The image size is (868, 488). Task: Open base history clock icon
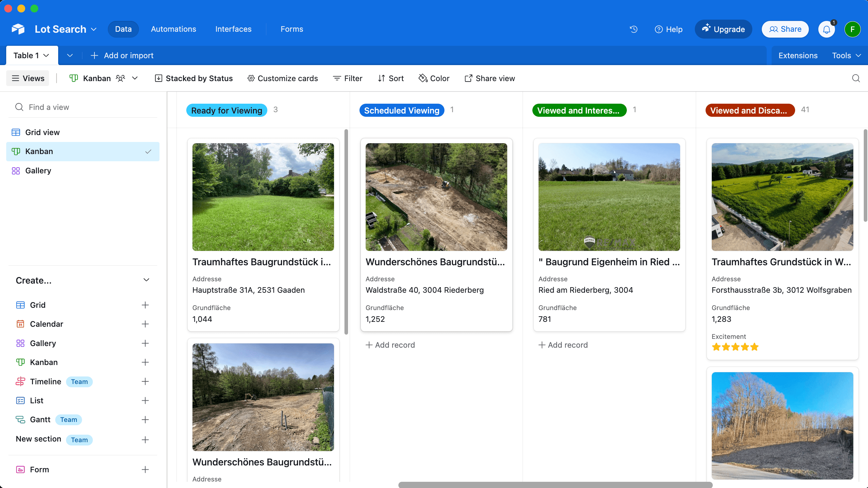633,29
